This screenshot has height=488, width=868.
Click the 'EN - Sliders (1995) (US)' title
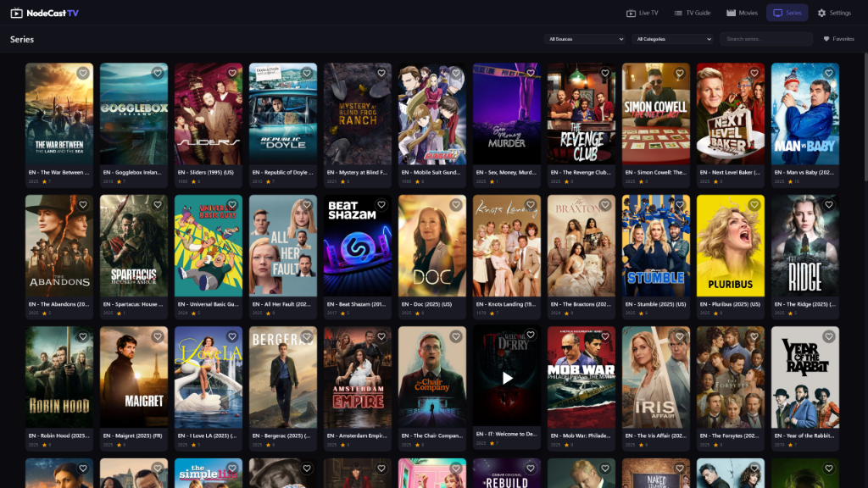pyautogui.click(x=206, y=173)
